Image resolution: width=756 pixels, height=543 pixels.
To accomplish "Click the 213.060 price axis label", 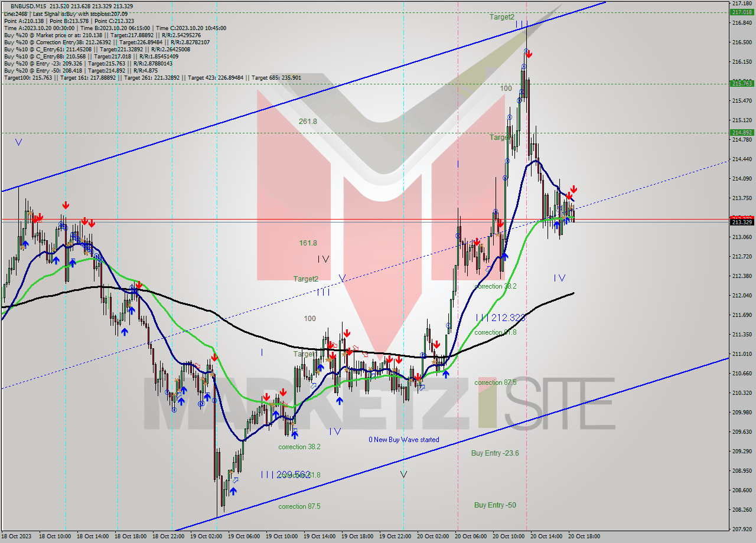I will [741, 237].
